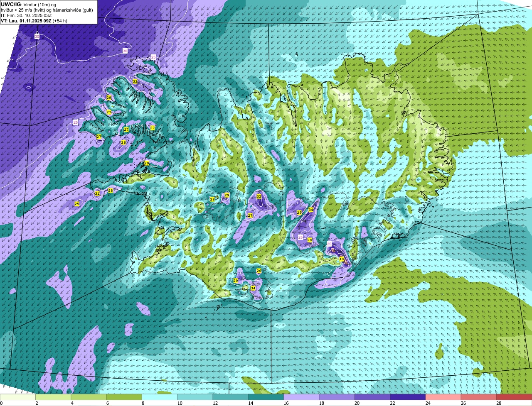
Task: Click the legend value 8
Action: click(143, 403)
